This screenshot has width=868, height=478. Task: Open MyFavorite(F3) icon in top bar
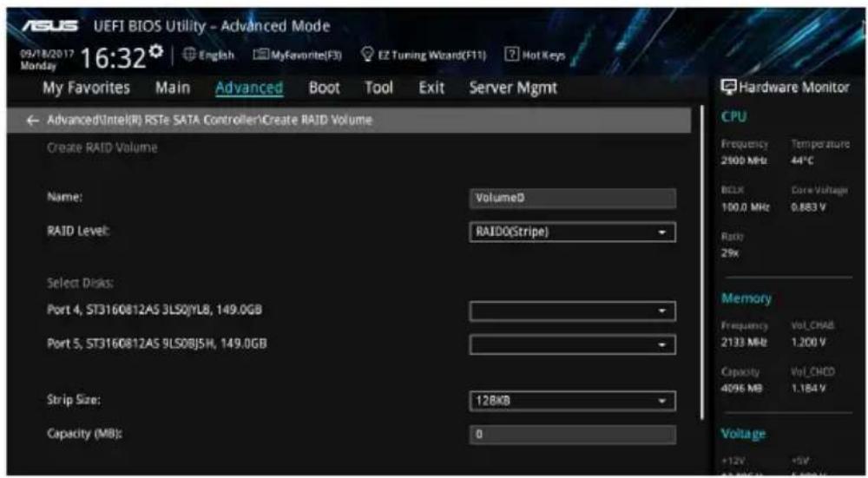coord(260,56)
